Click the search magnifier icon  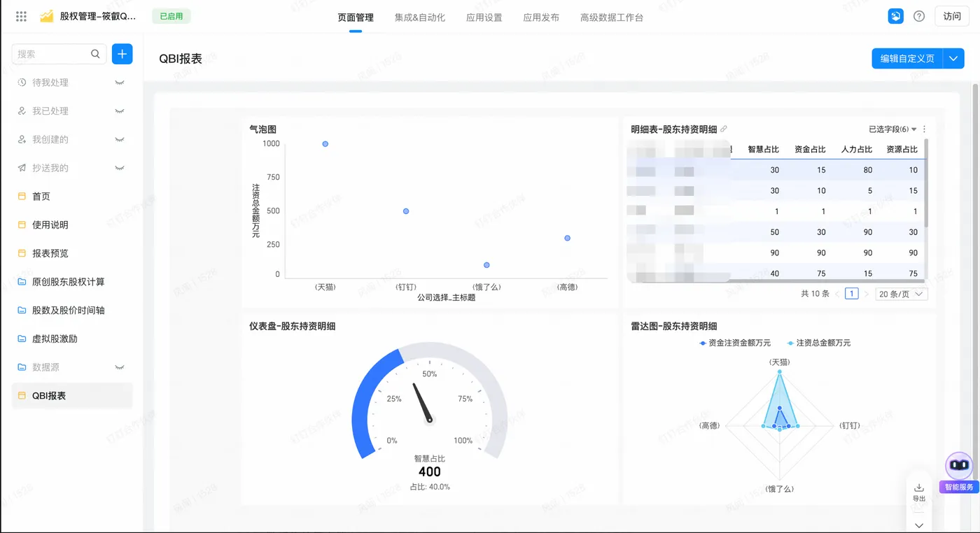pyautogui.click(x=96, y=54)
